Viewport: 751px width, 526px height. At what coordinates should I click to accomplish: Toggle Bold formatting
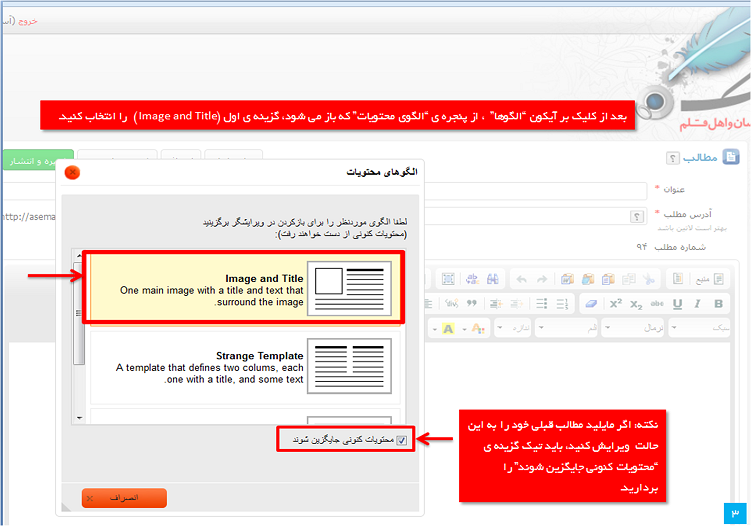tap(718, 304)
